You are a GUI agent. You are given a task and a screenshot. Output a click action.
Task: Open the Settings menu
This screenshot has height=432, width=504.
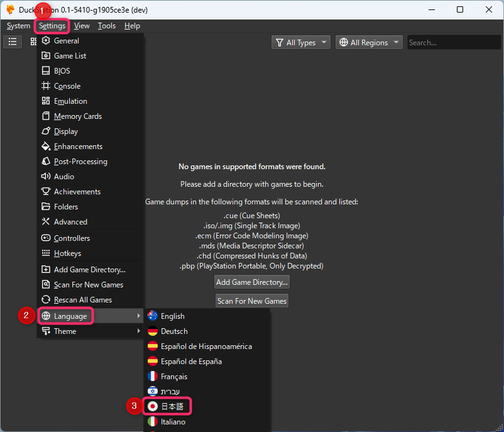(52, 26)
